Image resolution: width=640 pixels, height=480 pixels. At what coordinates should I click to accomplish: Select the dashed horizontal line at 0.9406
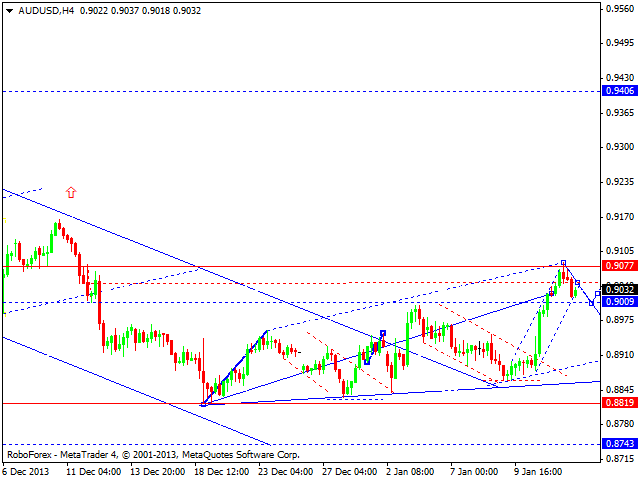pyautogui.click(x=300, y=91)
